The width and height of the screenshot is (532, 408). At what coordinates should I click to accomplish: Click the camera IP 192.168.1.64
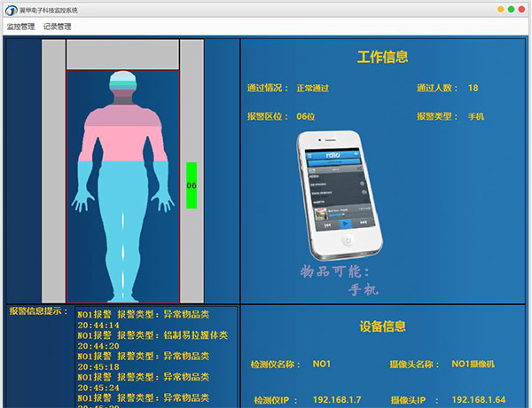coord(479,400)
